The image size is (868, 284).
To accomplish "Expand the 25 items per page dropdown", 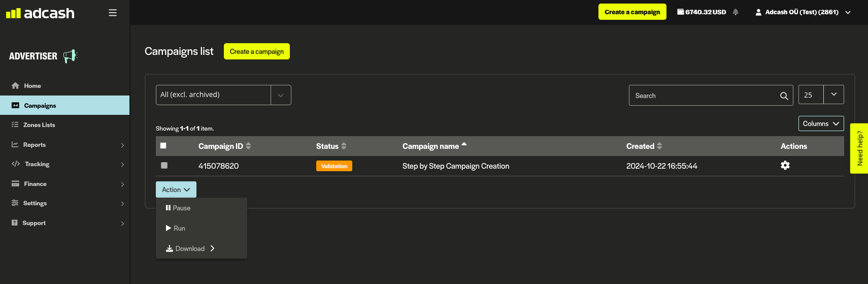I will [833, 95].
